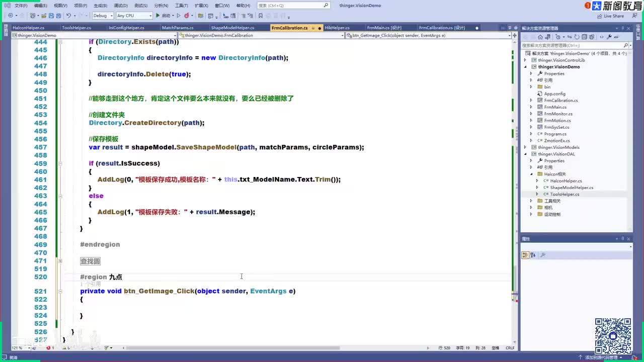Click the Live Share button

pos(610,16)
